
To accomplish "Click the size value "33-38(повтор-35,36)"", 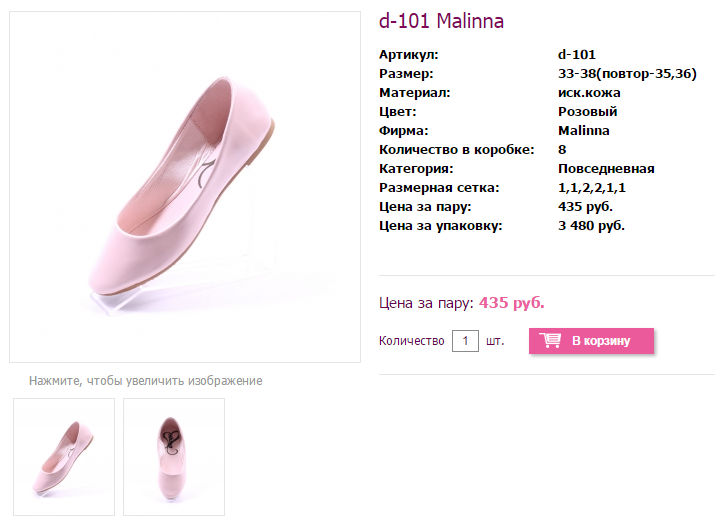I will 627,74.
